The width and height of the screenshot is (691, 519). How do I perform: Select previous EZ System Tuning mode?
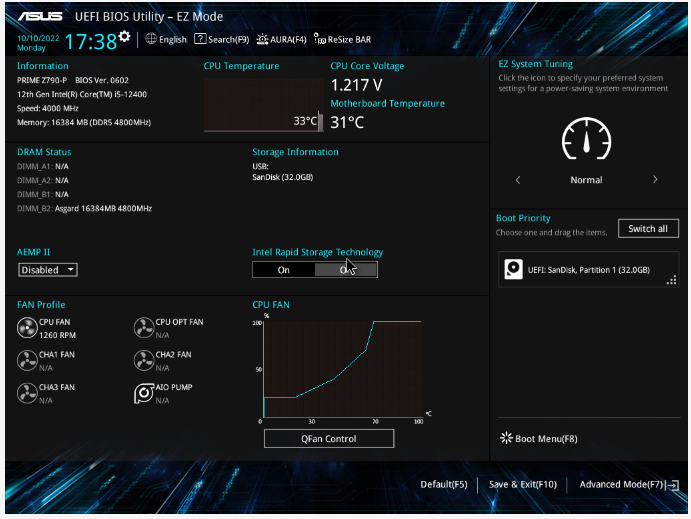(518, 180)
